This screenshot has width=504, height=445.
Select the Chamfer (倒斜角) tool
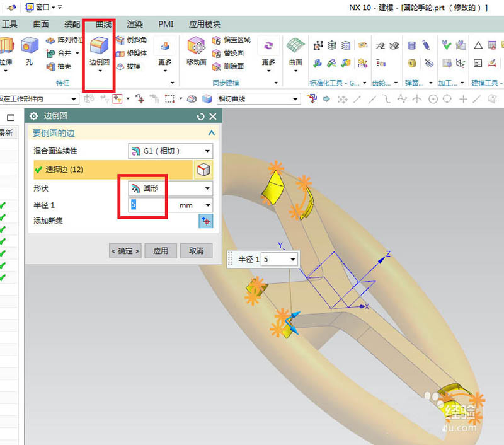(131, 40)
